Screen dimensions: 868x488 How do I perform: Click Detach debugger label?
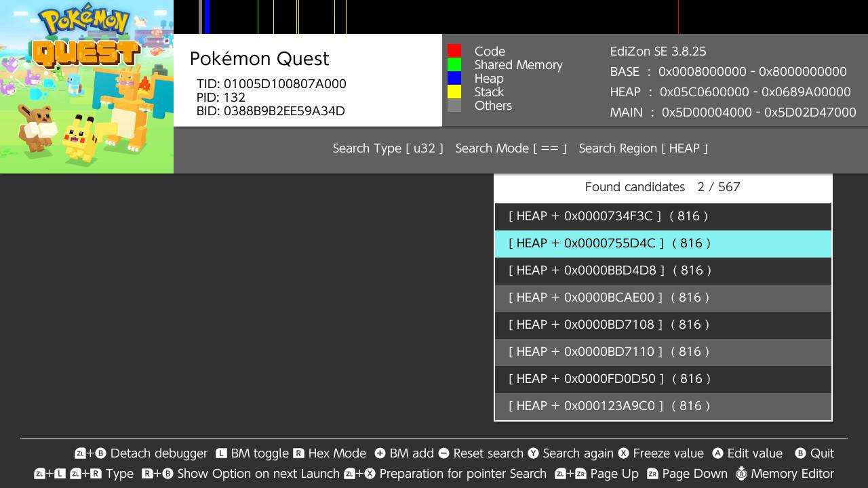pos(159,453)
